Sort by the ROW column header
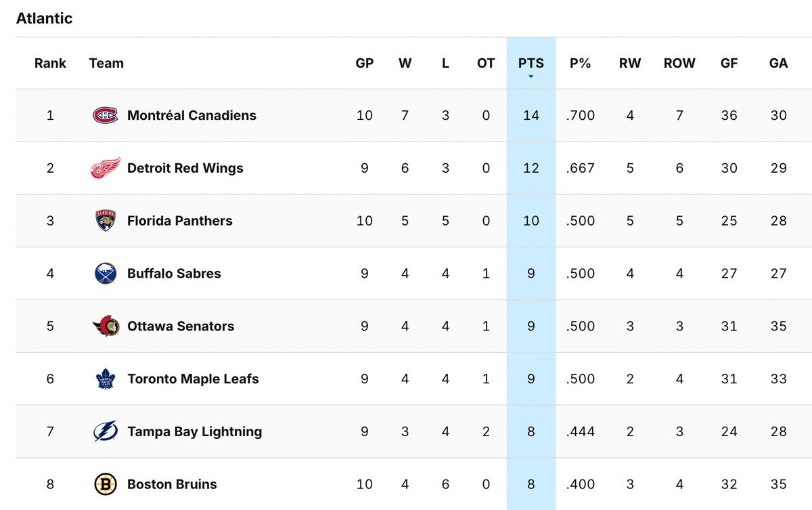Viewport: 812px width, 510px height. tap(679, 63)
